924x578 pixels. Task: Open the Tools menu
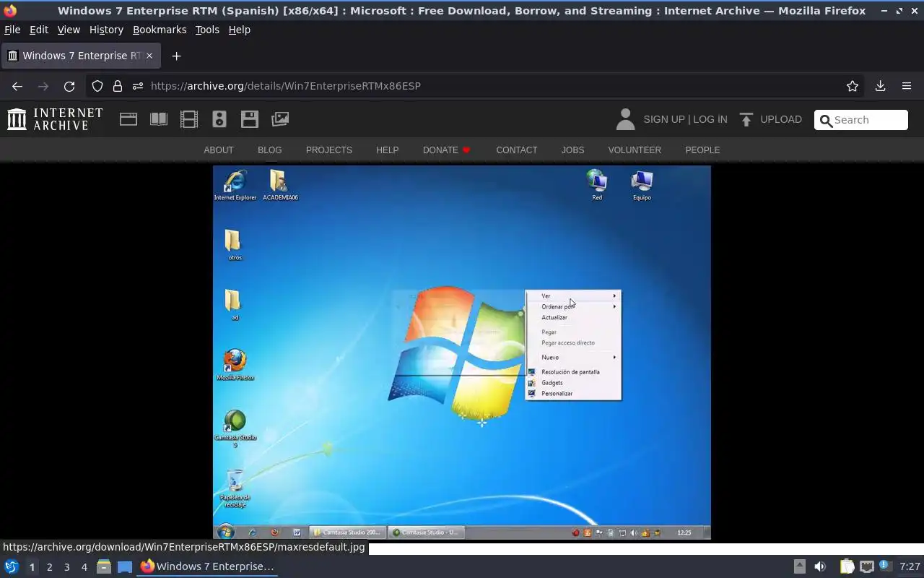pos(207,30)
